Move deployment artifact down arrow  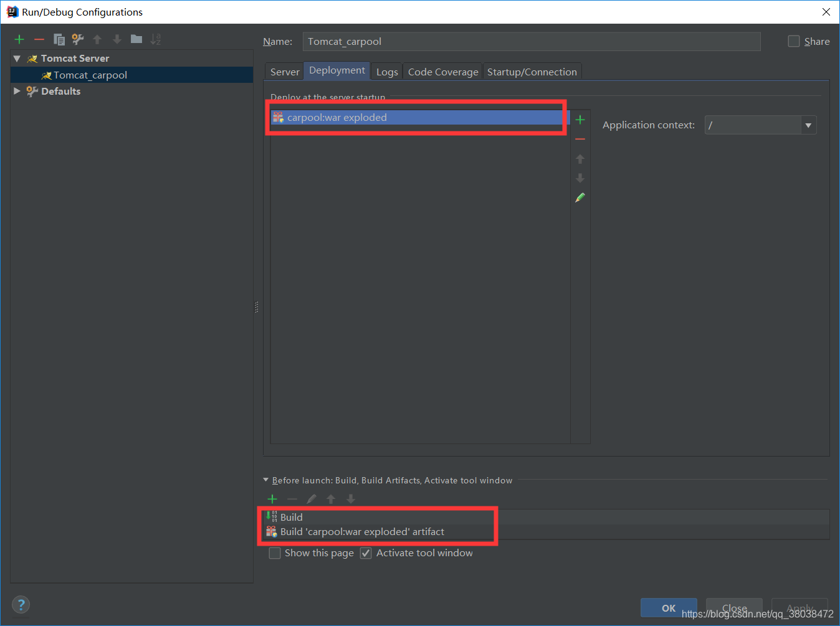[x=580, y=178]
